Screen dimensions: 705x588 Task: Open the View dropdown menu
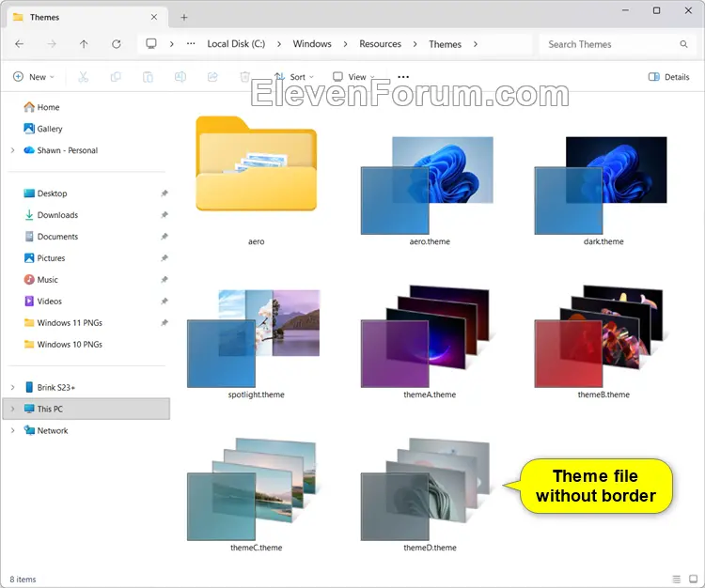coord(353,77)
